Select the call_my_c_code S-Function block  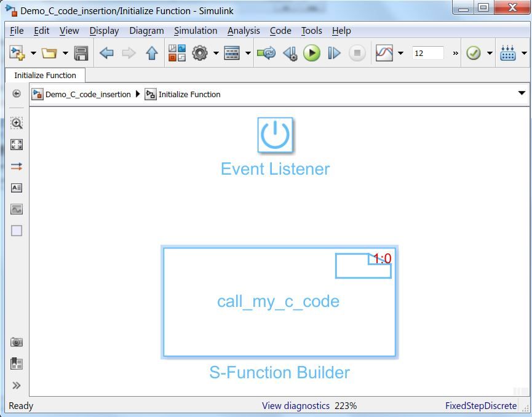279,302
